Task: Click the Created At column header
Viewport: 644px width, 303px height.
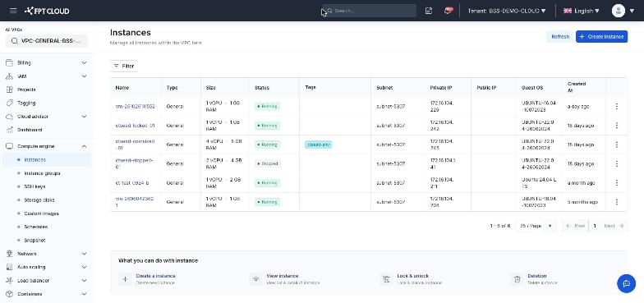Action: [x=577, y=87]
